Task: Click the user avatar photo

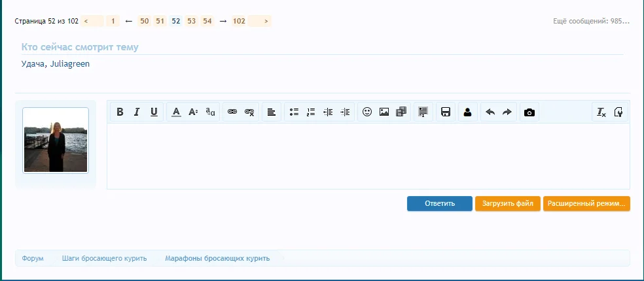Action: pos(56,140)
